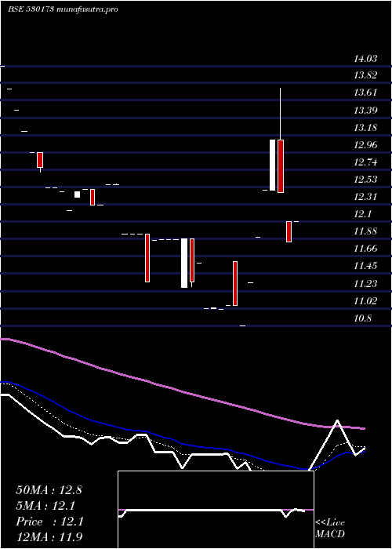Screen dimensions: 392x549
Task: Click the 13.18 price level label
Action: click(x=365, y=128)
